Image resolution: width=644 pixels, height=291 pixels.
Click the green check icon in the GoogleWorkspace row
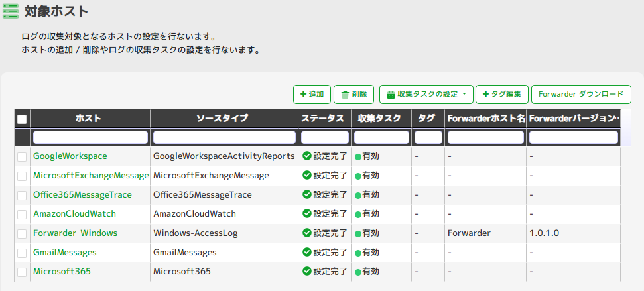(307, 156)
